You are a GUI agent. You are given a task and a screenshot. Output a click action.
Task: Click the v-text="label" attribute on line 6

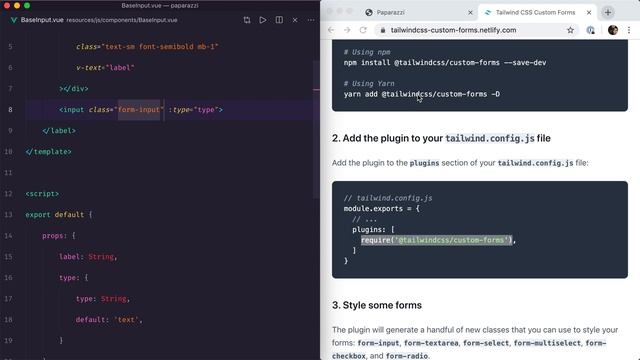[105, 67]
